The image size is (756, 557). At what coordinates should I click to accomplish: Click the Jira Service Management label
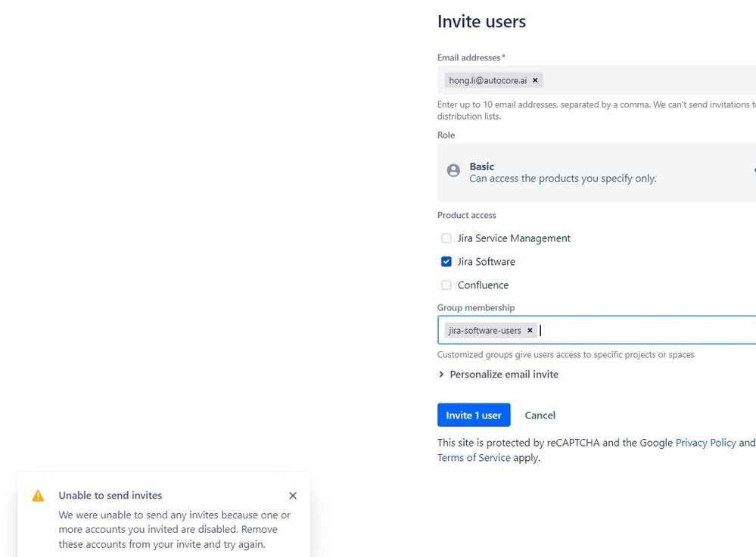point(514,238)
